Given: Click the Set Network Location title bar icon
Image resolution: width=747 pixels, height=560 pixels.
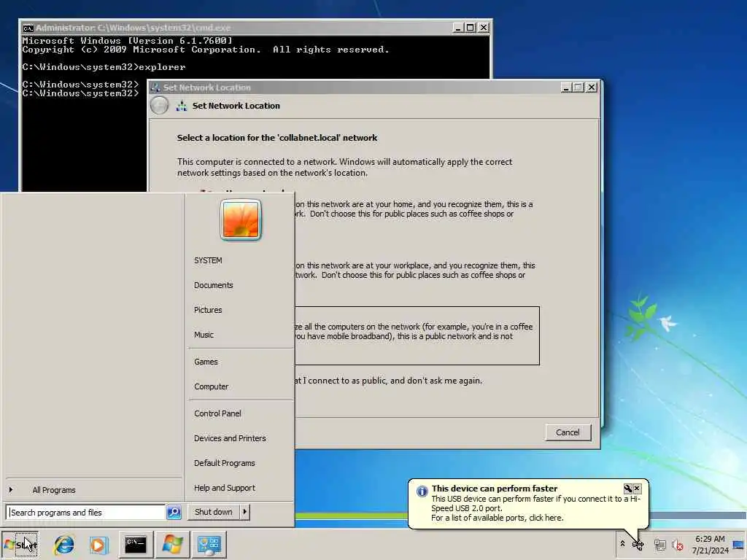Looking at the screenshot, I should pyautogui.click(x=155, y=87).
